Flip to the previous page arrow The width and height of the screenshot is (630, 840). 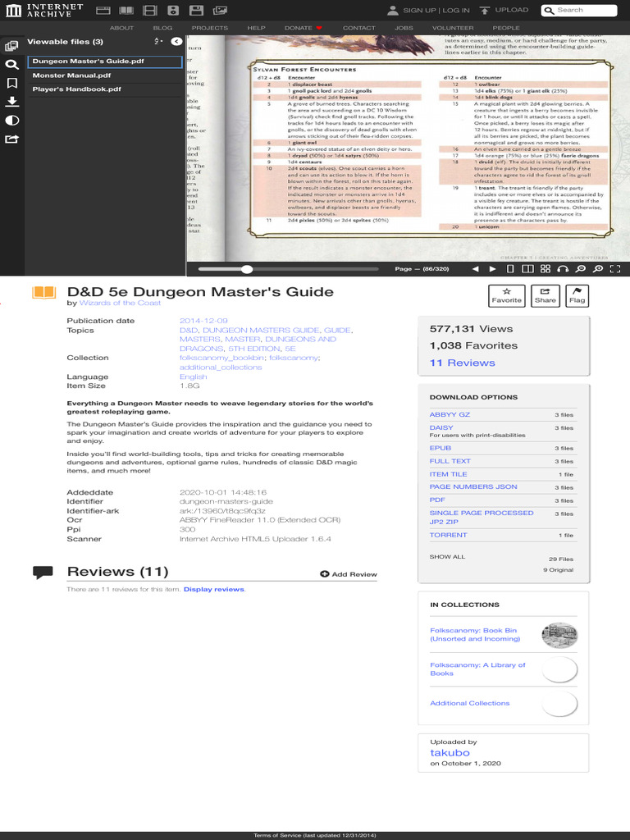(475, 269)
